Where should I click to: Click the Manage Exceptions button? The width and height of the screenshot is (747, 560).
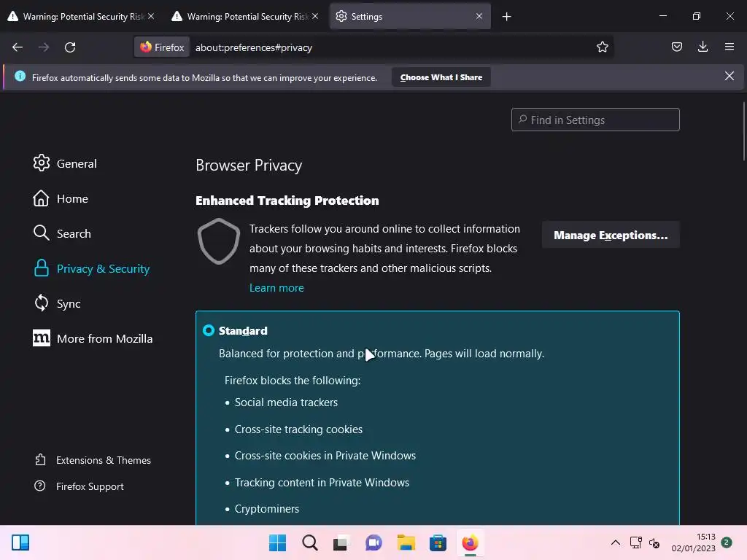pos(611,235)
